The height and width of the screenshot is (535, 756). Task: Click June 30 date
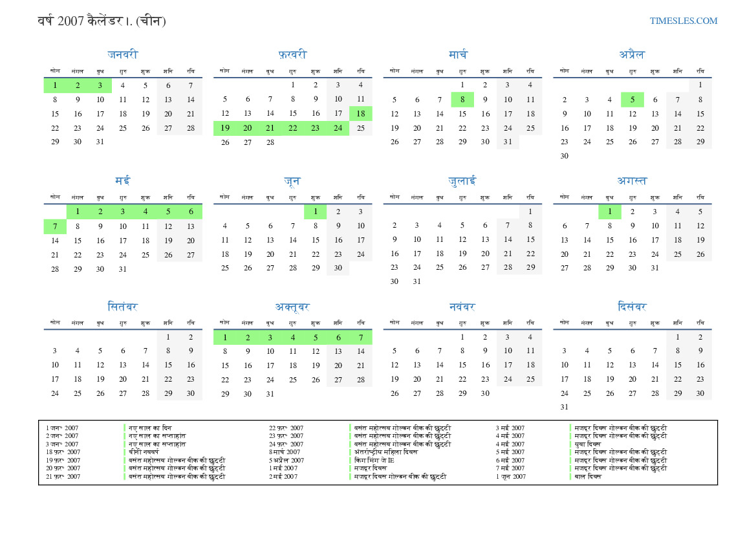[x=338, y=268]
